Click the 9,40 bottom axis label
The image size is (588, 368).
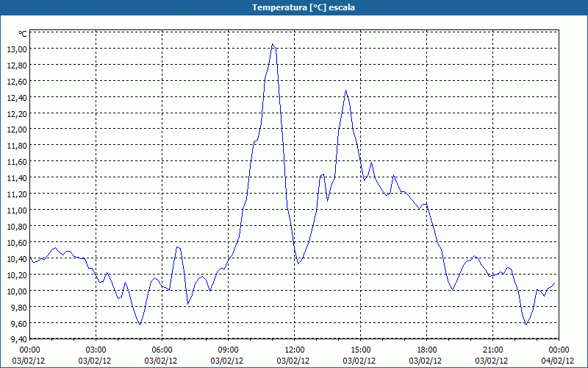(x=18, y=339)
